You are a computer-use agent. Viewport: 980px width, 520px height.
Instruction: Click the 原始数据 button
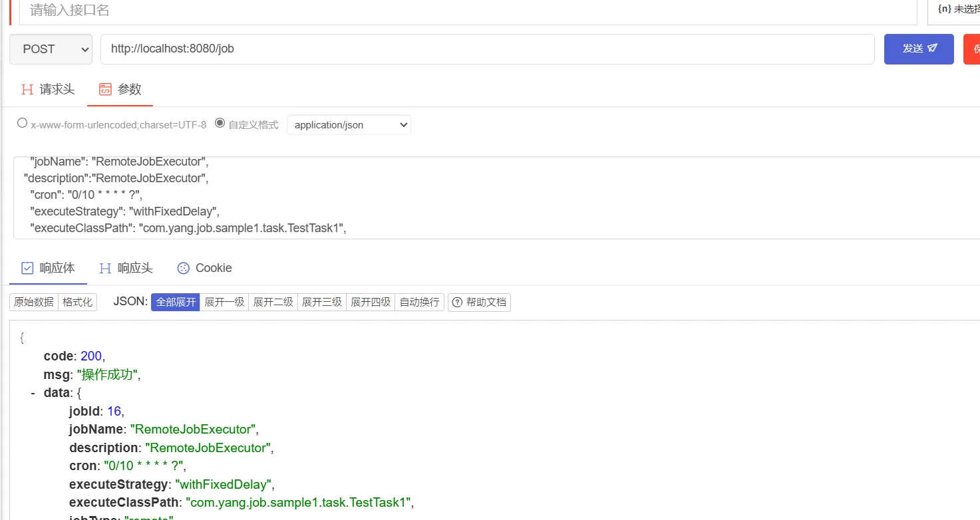click(34, 302)
